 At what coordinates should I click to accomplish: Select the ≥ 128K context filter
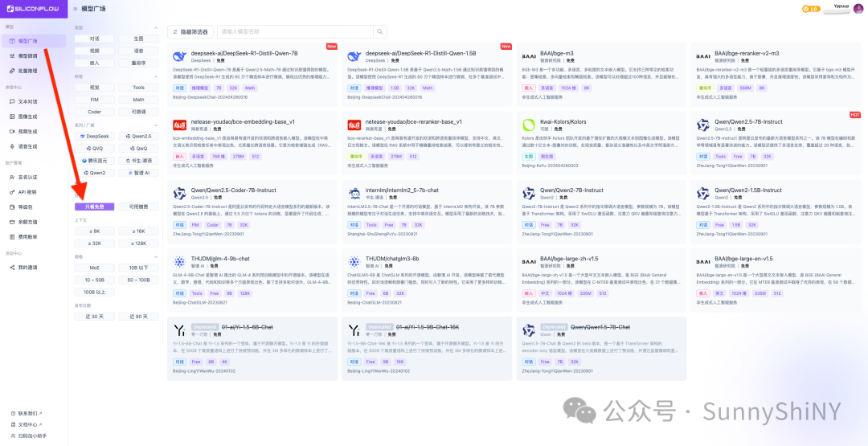(138, 243)
